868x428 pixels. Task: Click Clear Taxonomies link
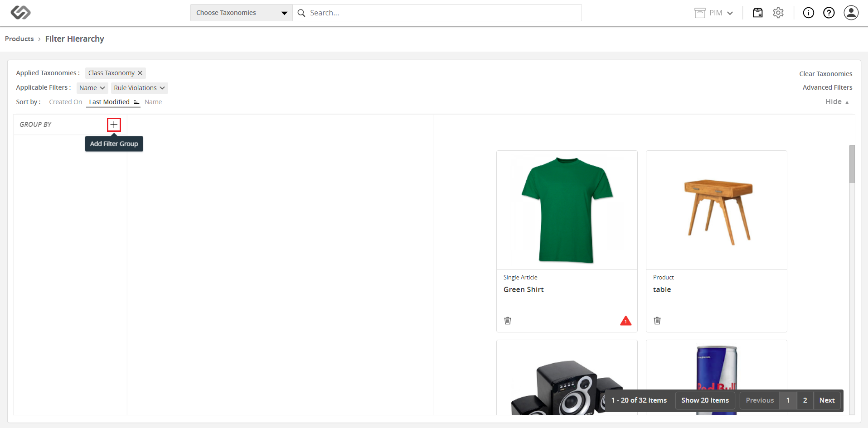[x=826, y=74]
